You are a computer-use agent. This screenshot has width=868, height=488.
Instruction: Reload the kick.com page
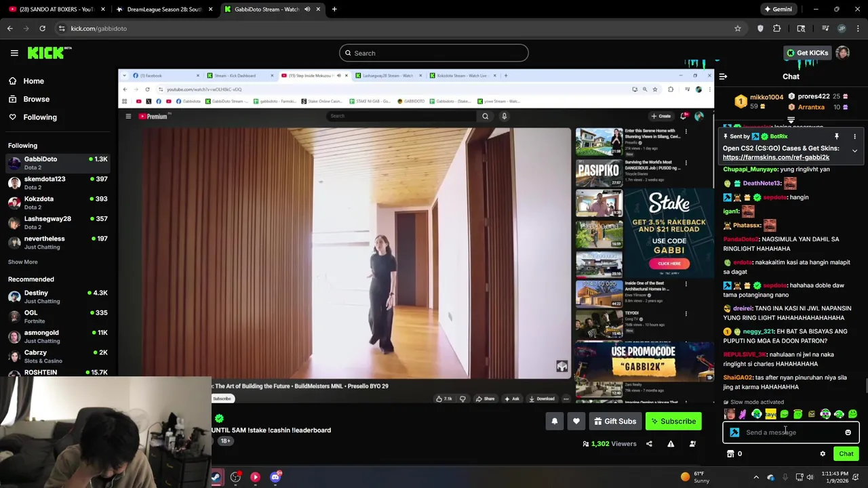tap(42, 28)
